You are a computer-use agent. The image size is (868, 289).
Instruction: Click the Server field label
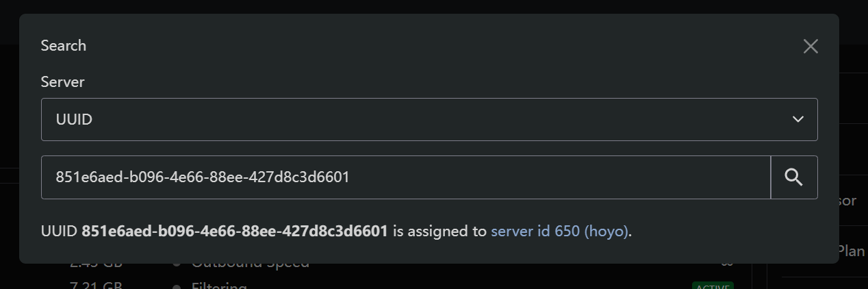[x=63, y=82]
